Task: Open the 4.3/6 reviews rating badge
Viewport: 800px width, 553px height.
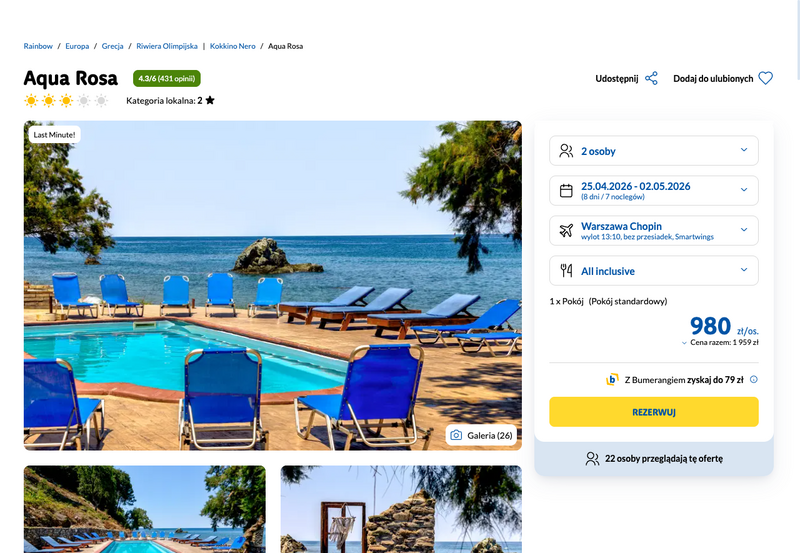Action: point(167,79)
